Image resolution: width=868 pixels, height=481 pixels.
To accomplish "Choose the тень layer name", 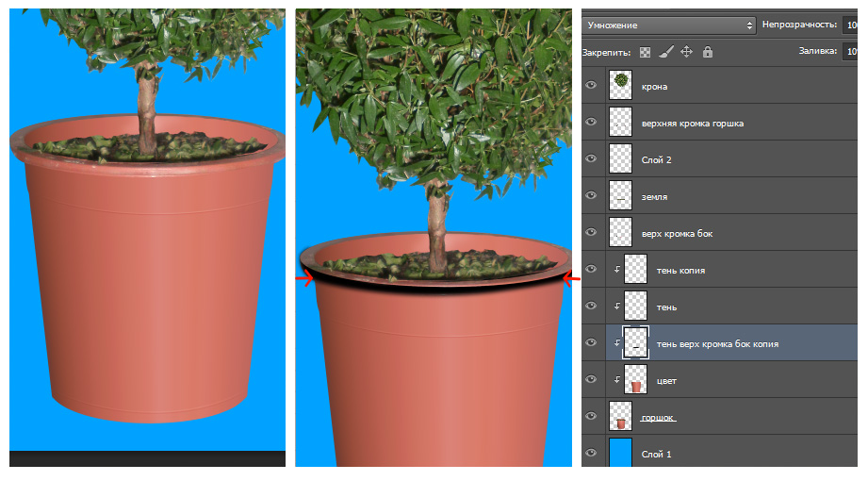I will click(x=666, y=307).
